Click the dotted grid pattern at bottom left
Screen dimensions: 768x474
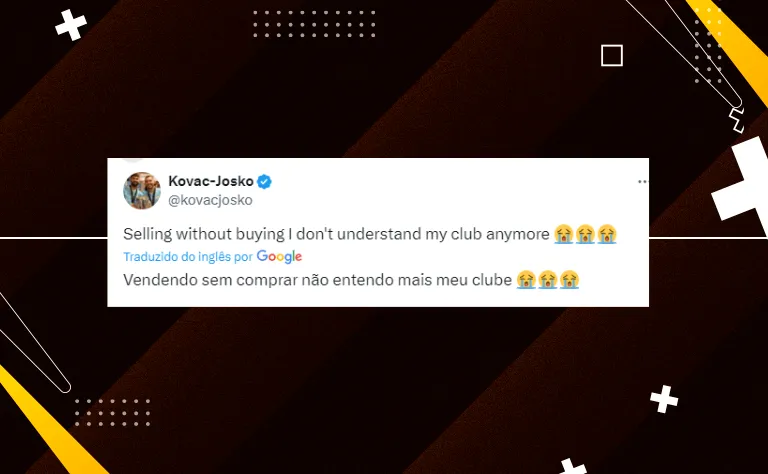click(x=113, y=412)
